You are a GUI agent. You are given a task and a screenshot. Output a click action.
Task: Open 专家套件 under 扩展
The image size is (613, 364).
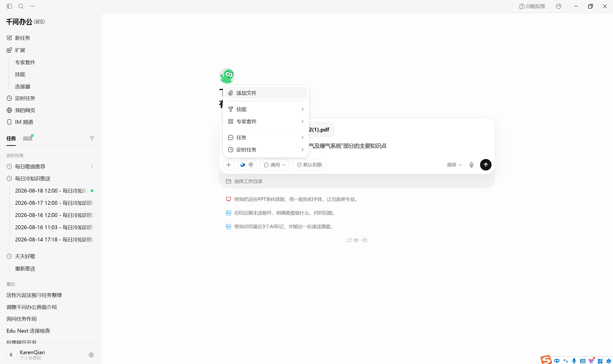coord(25,62)
